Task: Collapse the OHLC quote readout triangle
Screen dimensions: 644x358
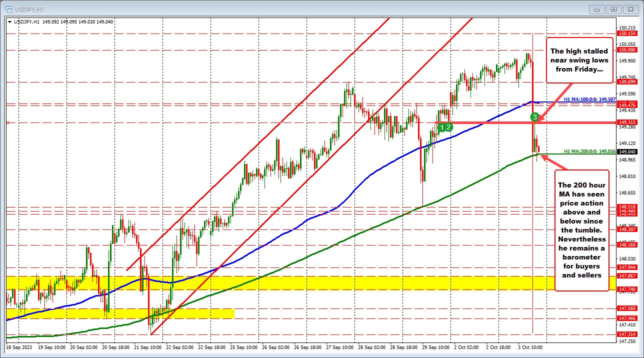Action: point(10,22)
